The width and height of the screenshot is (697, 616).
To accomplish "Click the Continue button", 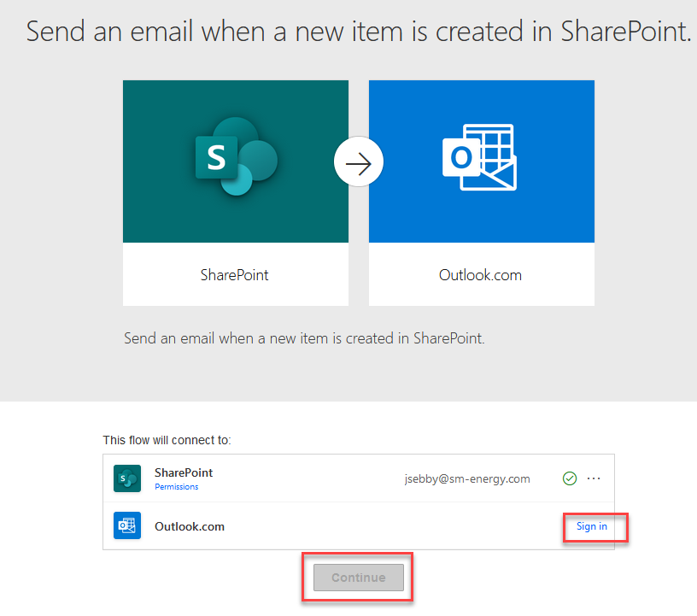I will click(359, 578).
